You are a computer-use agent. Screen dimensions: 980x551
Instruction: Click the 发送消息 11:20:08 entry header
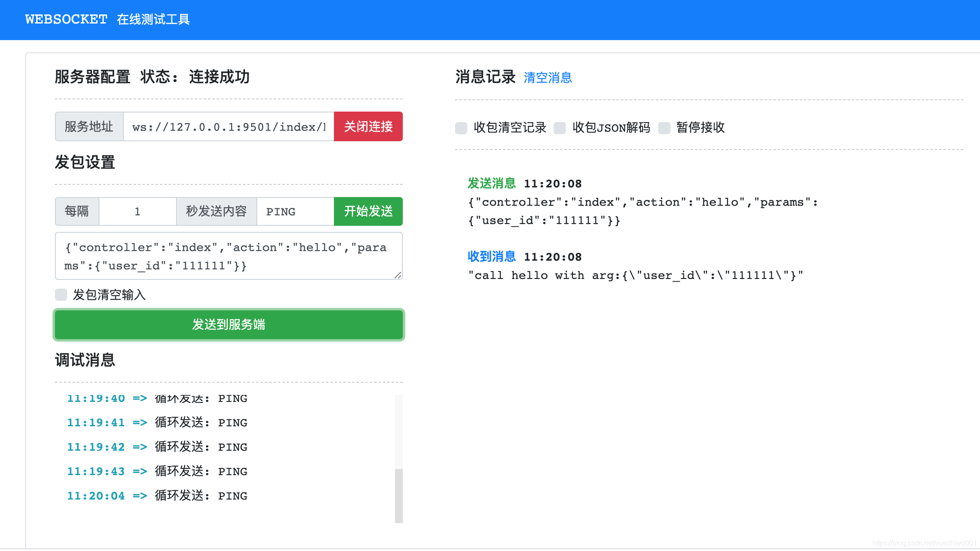click(524, 184)
